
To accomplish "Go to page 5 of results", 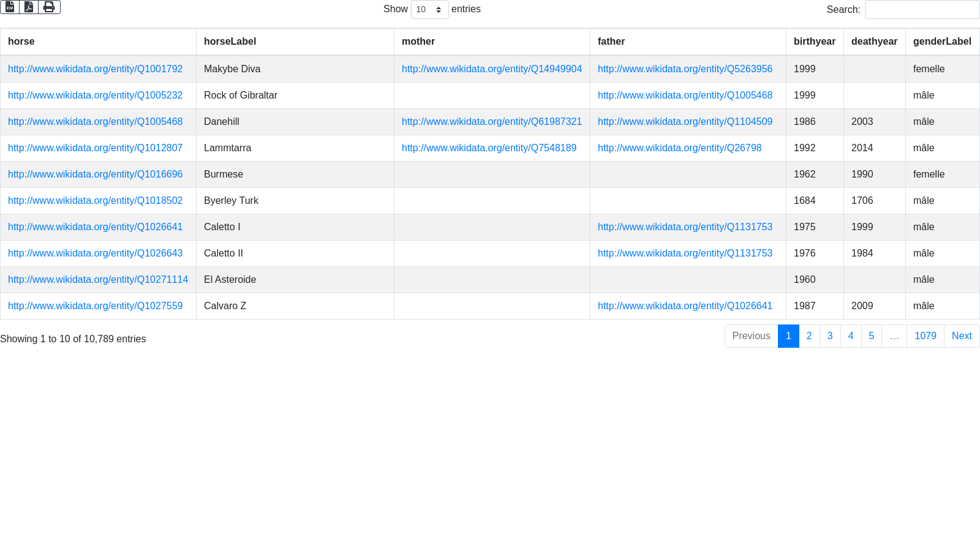I will coord(871,336).
